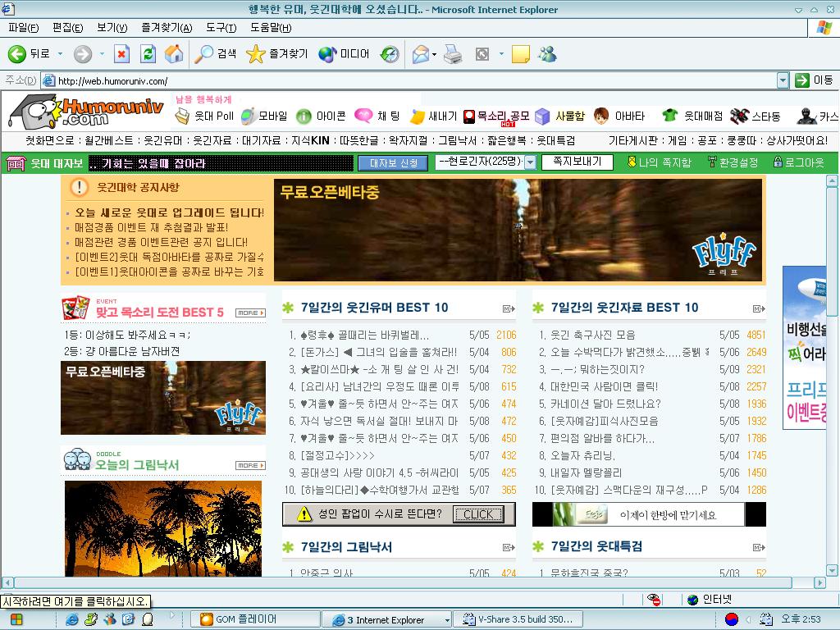Click the CLICK button in popup banner
Image resolution: width=840 pixels, height=630 pixels.
[478, 514]
